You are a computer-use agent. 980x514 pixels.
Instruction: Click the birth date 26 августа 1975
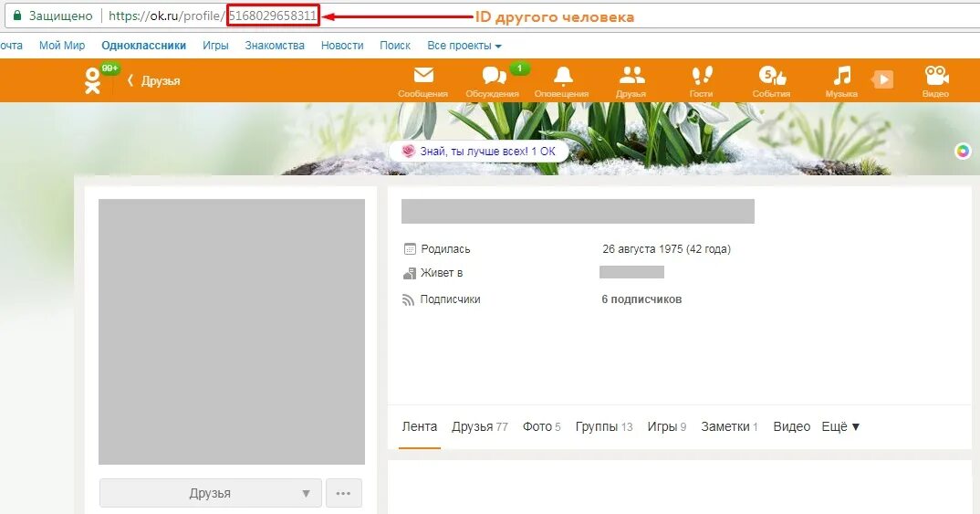click(666, 249)
